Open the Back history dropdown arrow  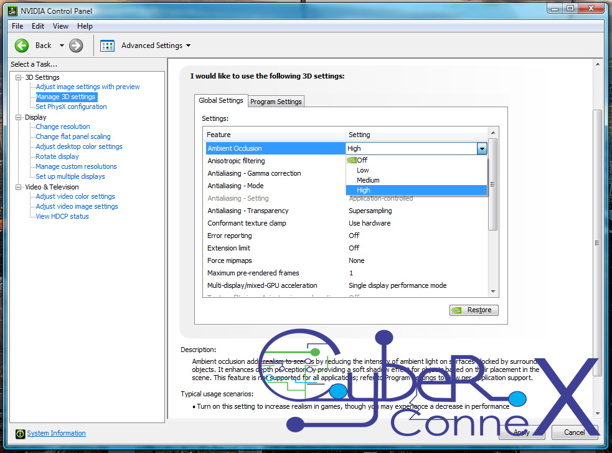(61, 46)
